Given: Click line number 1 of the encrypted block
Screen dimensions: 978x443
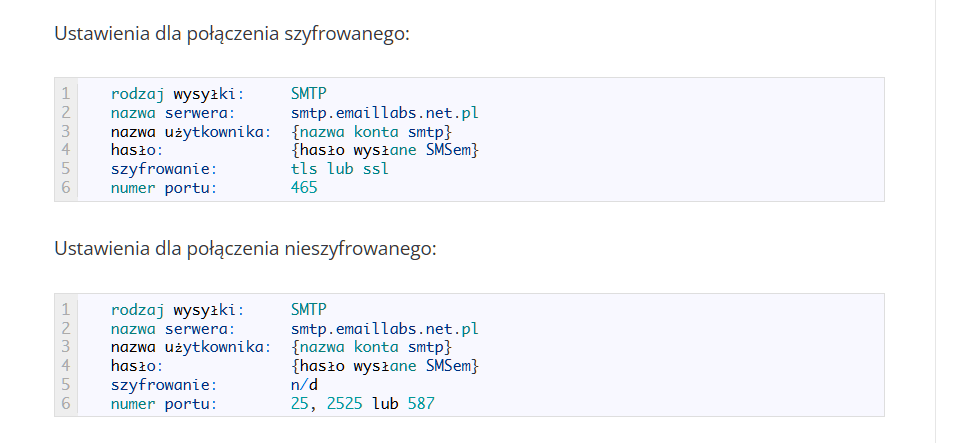Looking at the screenshot, I should coord(66,94).
